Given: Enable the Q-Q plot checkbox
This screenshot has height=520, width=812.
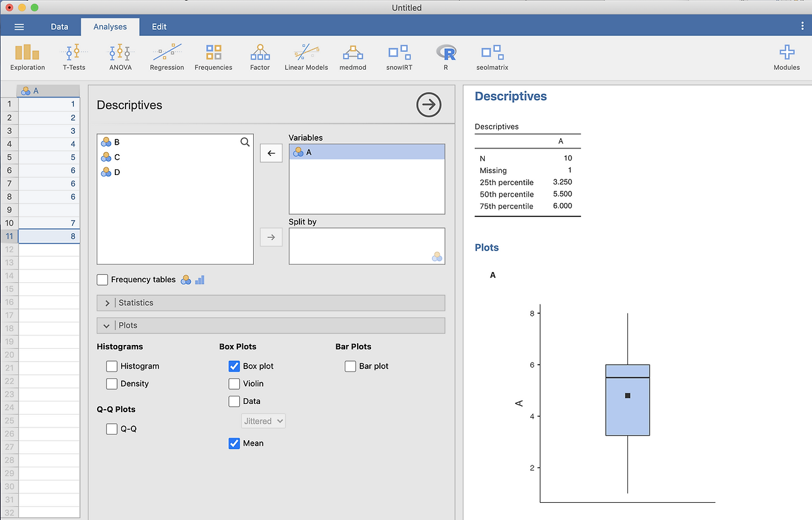Looking at the screenshot, I should tap(112, 429).
